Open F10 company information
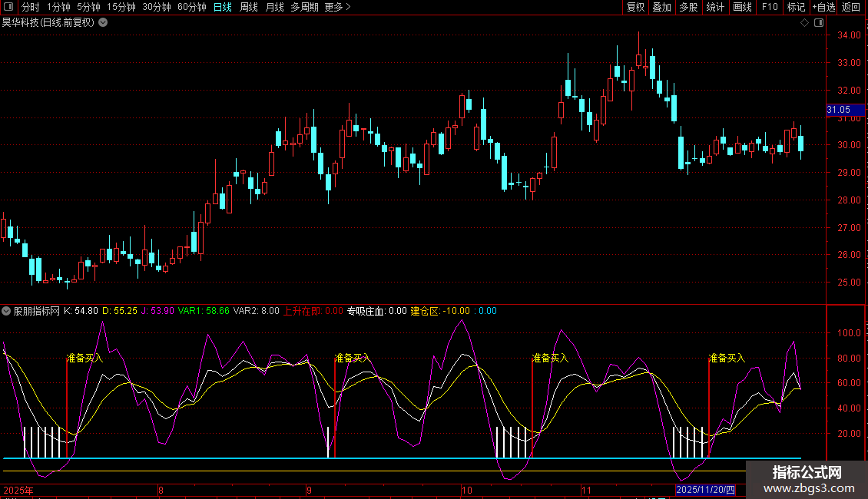This screenshot has width=868, height=499. pos(769,7)
